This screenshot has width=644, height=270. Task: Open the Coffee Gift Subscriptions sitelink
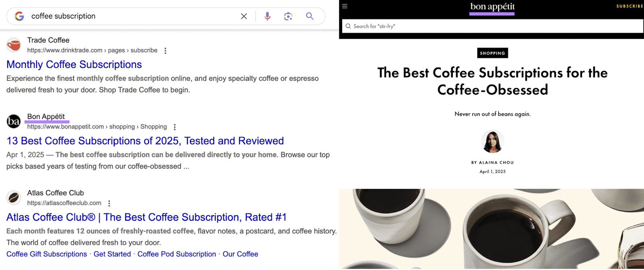[x=47, y=254]
